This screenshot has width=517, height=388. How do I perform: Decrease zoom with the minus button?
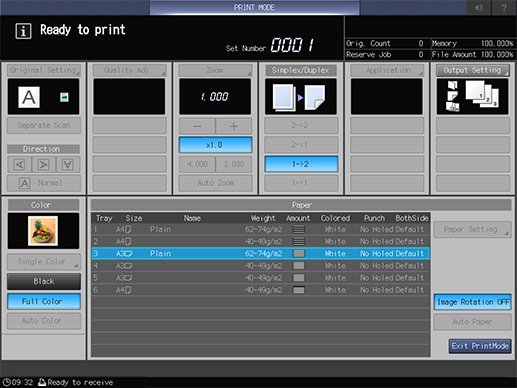197,126
